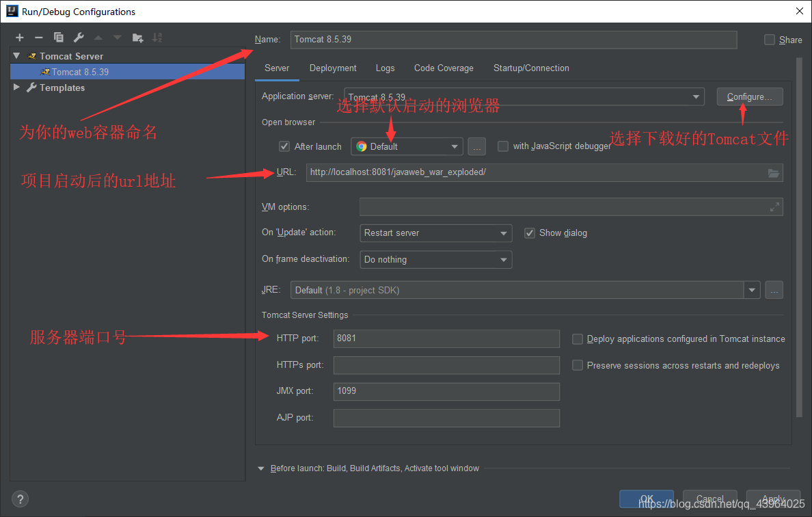Click the HTTPs port field
Viewport: 812px width, 517px height.
point(446,365)
